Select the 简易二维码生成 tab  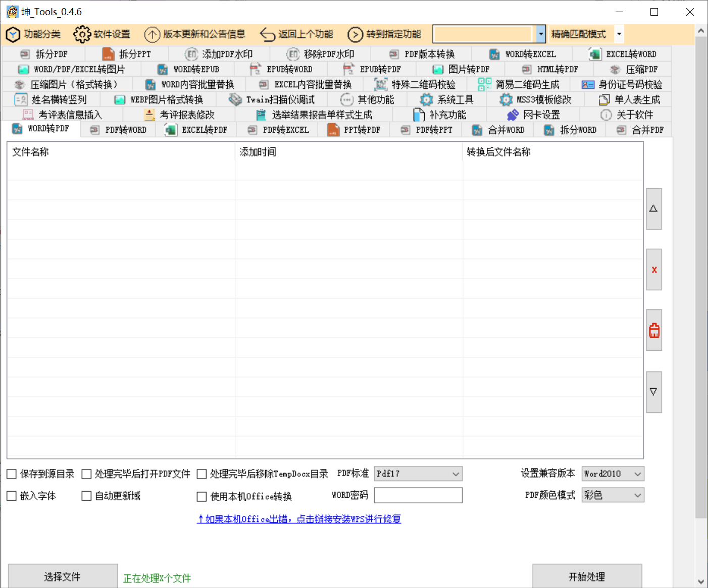tap(519, 84)
